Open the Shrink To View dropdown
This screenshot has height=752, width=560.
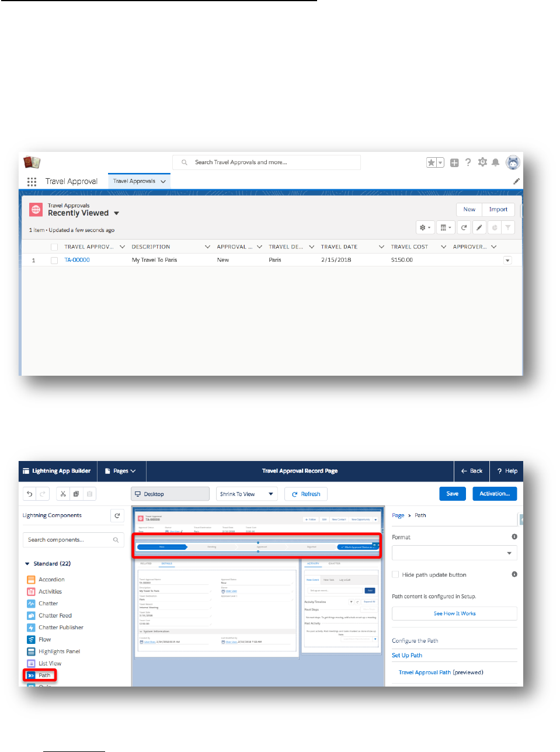coord(246,494)
